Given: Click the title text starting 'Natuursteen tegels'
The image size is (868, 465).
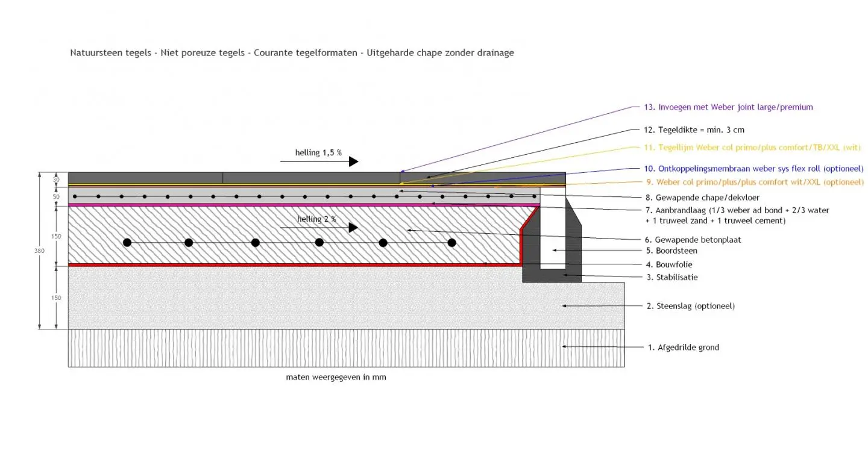Looking at the screenshot, I should (x=292, y=53).
